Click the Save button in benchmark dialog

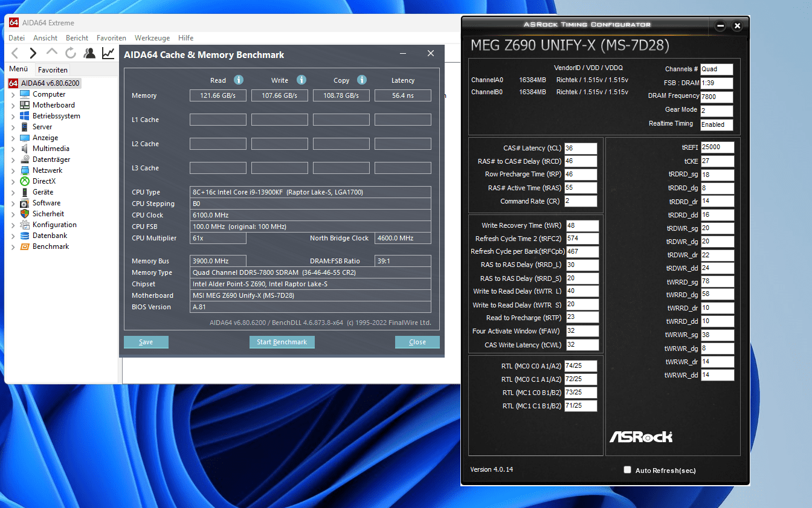[x=146, y=342]
